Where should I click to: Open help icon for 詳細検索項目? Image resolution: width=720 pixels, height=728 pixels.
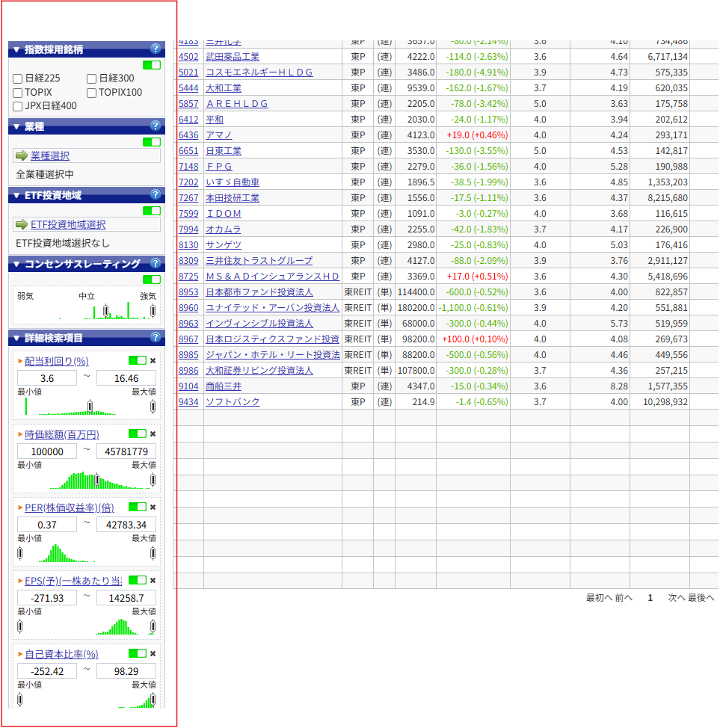[x=156, y=338]
